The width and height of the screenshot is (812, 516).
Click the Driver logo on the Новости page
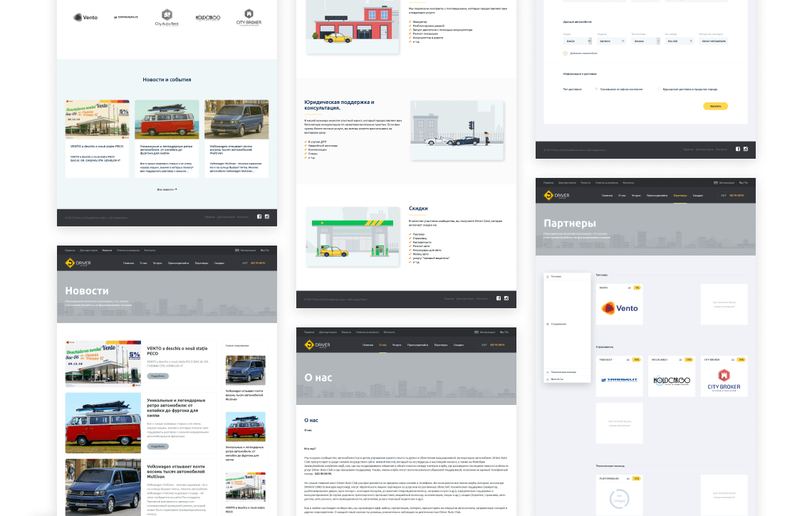(77, 263)
